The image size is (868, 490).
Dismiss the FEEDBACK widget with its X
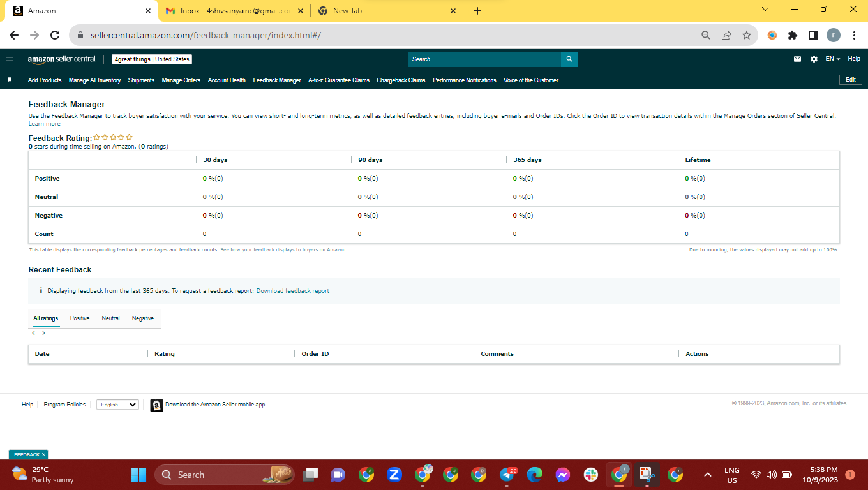(x=43, y=455)
